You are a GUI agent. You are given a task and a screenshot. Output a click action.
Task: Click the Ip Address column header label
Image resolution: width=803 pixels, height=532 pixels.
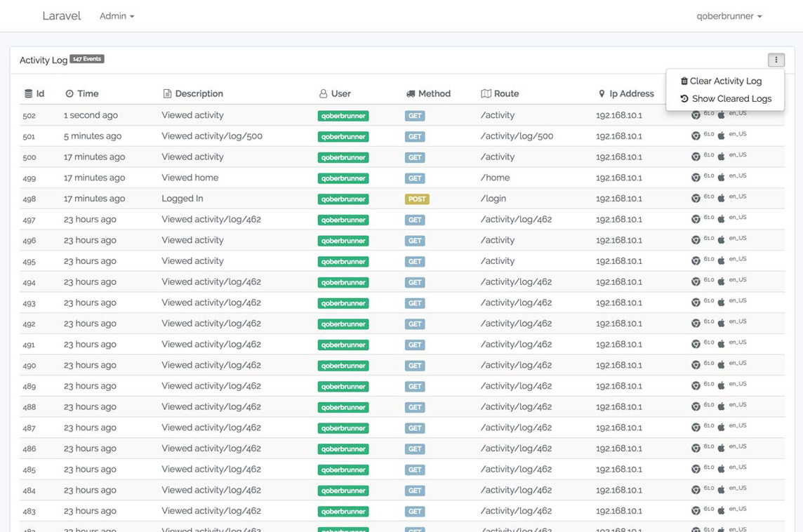(632, 94)
